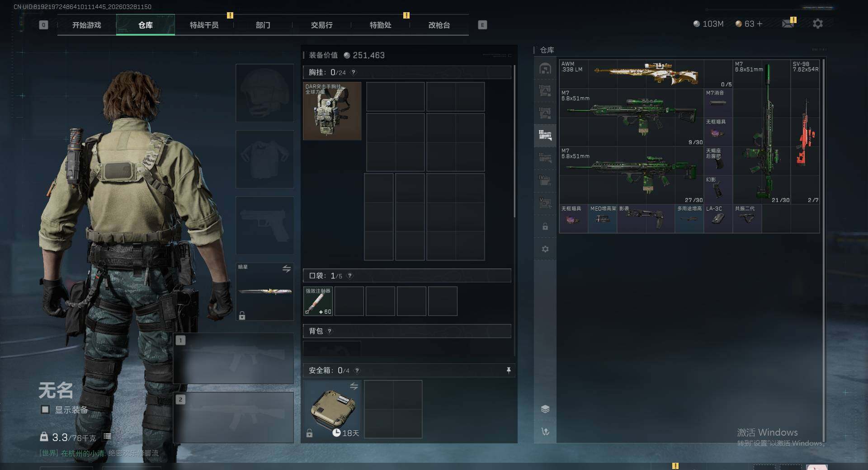Switch to the 交易行 tab

tap(322, 25)
